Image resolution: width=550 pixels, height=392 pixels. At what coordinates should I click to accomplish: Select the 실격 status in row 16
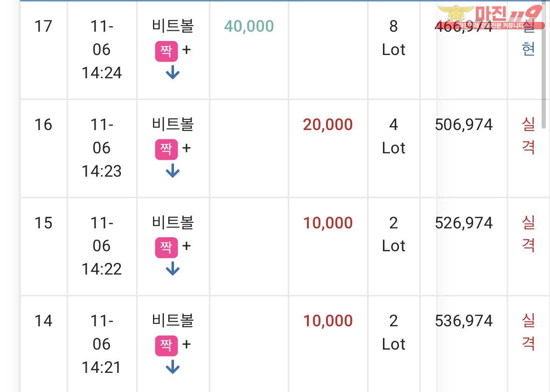pyautogui.click(x=528, y=136)
